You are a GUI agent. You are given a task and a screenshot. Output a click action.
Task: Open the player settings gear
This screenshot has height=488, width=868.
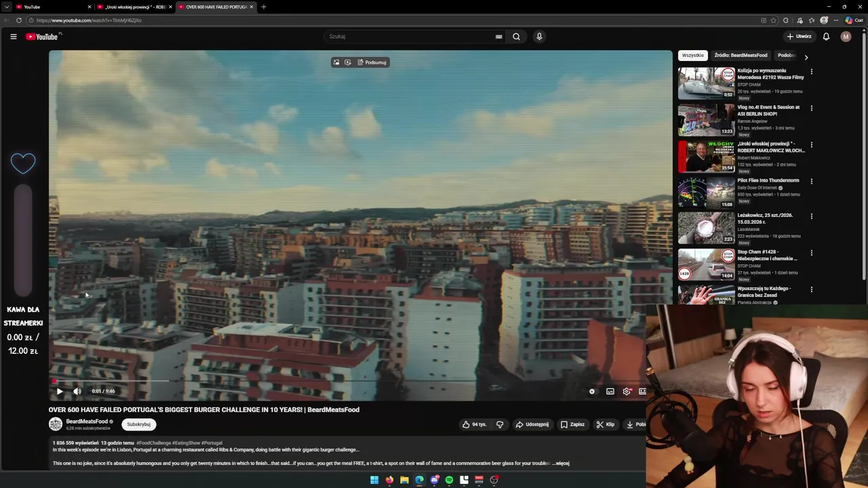627,391
